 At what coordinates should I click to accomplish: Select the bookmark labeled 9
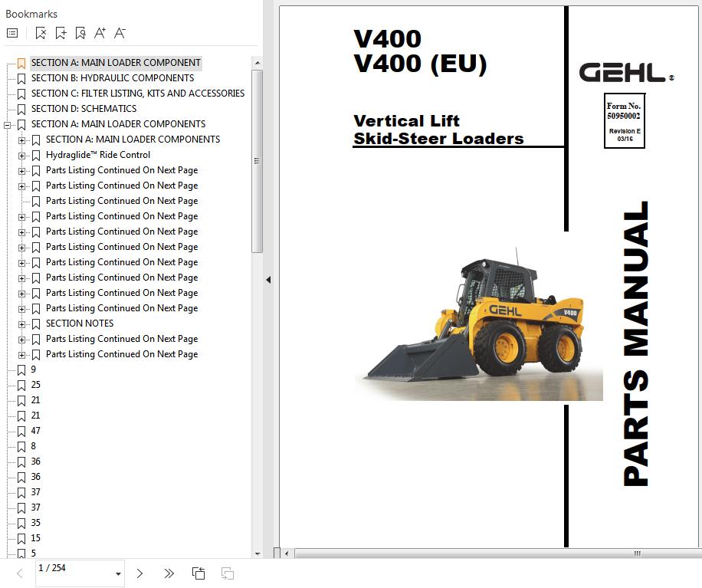point(33,370)
